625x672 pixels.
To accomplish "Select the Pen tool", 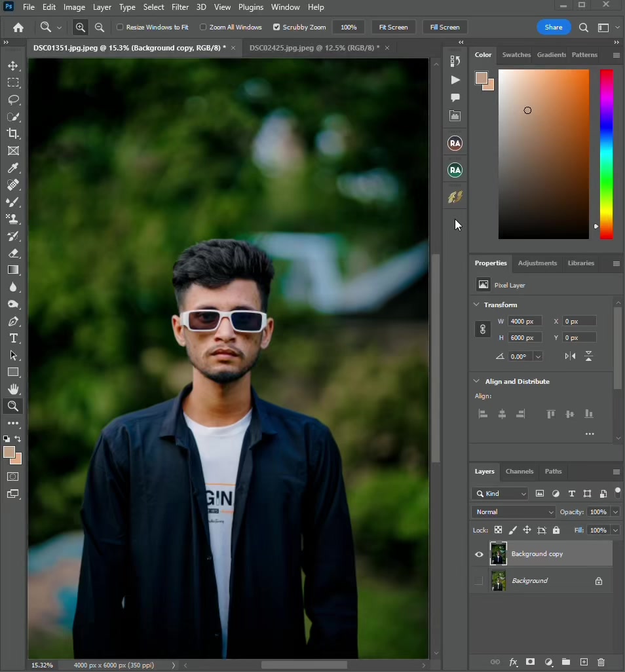I will coord(13,322).
